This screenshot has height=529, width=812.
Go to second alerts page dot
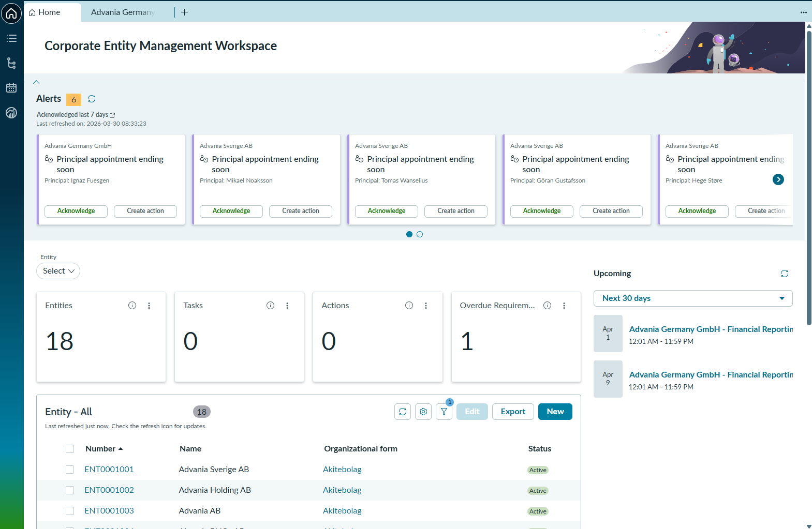click(420, 234)
